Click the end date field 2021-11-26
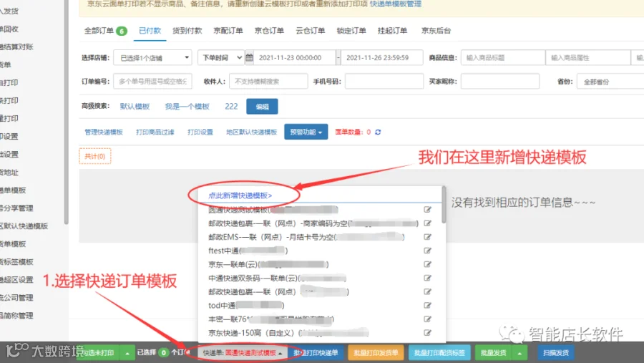Image resolution: width=644 pixels, height=363 pixels. click(382, 57)
